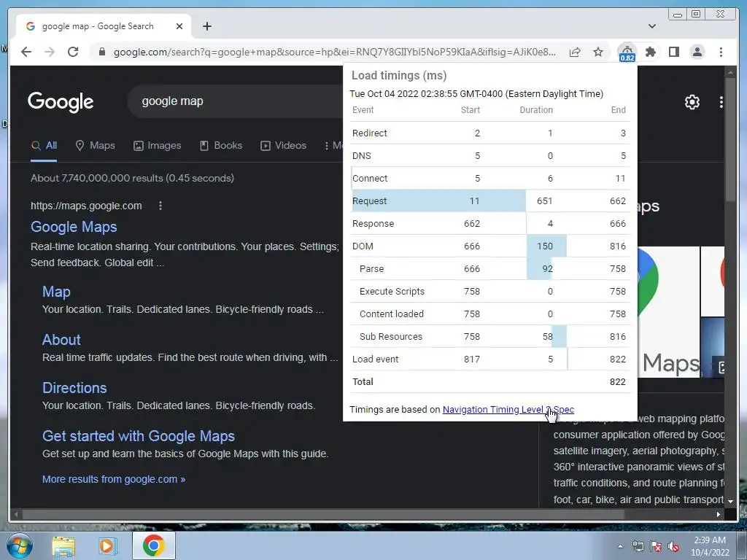Image resolution: width=747 pixels, height=560 pixels.
Task: Show hidden system tray icons
Action: coord(620,546)
